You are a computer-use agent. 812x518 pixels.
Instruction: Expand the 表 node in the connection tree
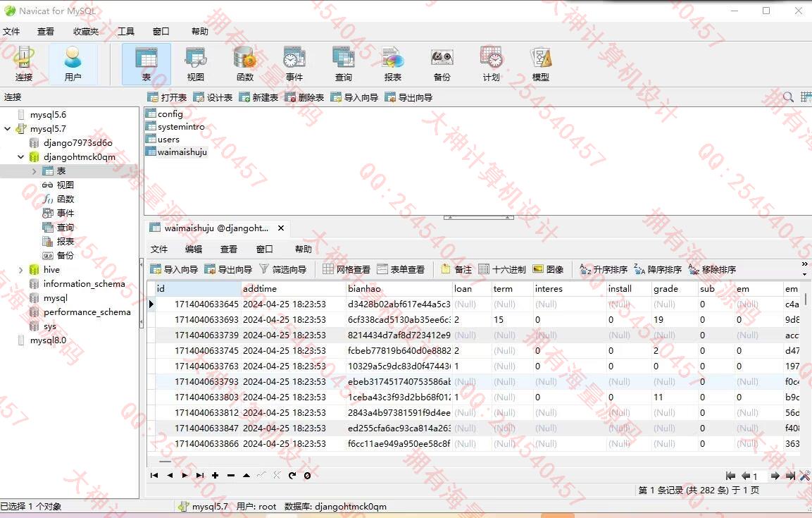pyautogui.click(x=35, y=171)
